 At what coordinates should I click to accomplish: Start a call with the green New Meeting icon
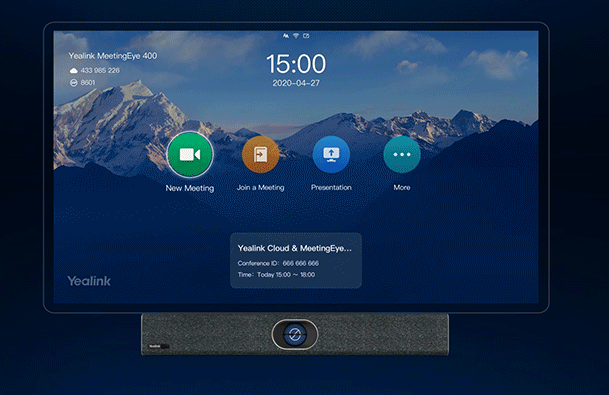click(190, 155)
